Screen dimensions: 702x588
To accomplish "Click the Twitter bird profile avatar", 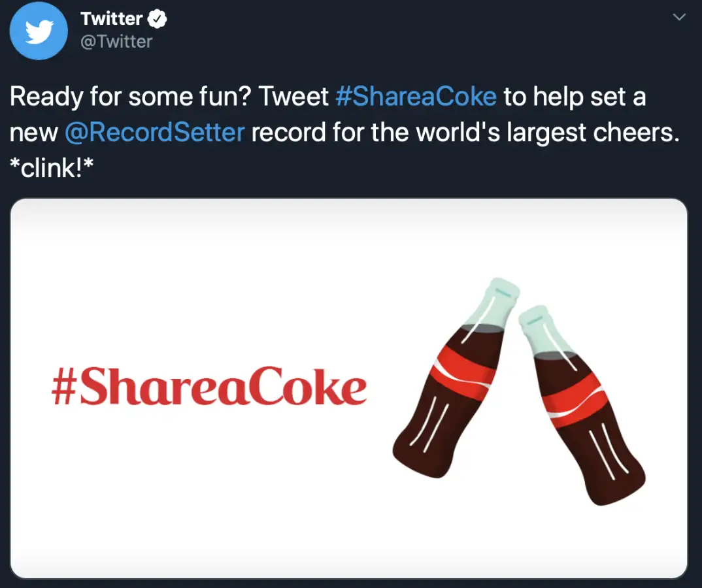I will 38,30.
